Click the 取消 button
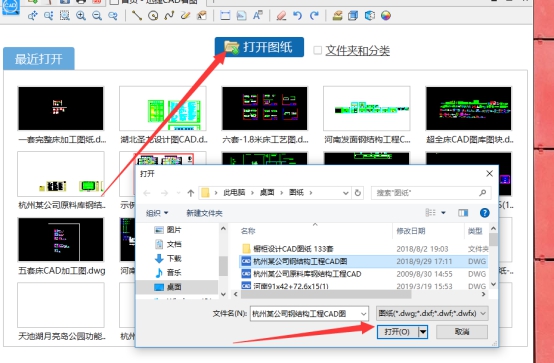554x363 pixels. click(462, 332)
